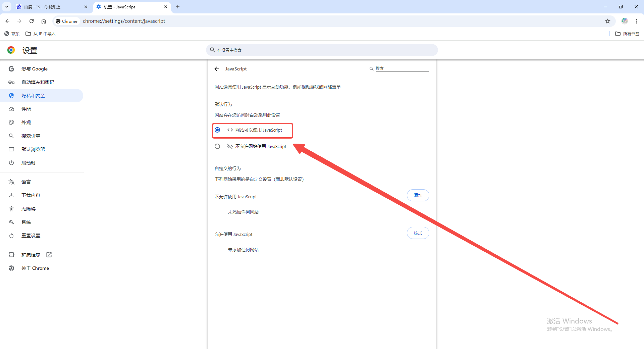This screenshot has height=349, width=644.
Task: Click the Chrome site info chip
Action: pos(67,21)
